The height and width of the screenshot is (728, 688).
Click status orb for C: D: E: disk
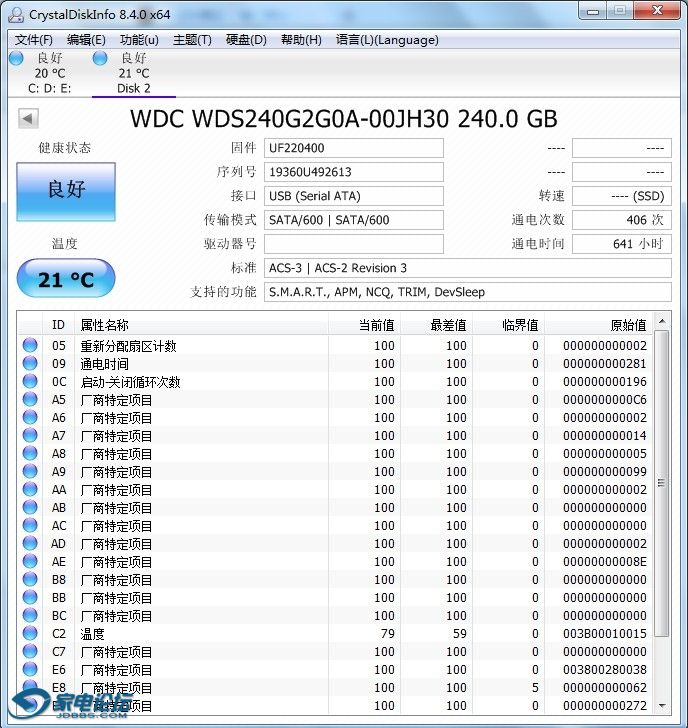pos(16,58)
